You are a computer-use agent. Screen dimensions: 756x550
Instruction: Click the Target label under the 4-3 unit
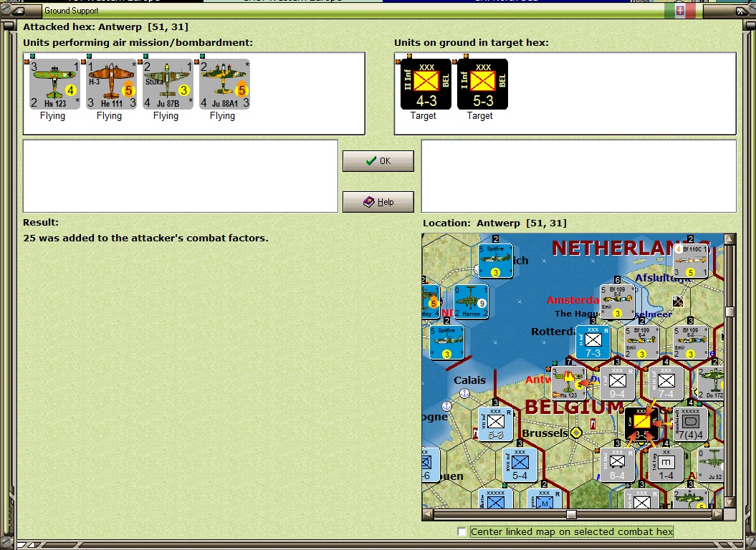[x=424, y=116]
